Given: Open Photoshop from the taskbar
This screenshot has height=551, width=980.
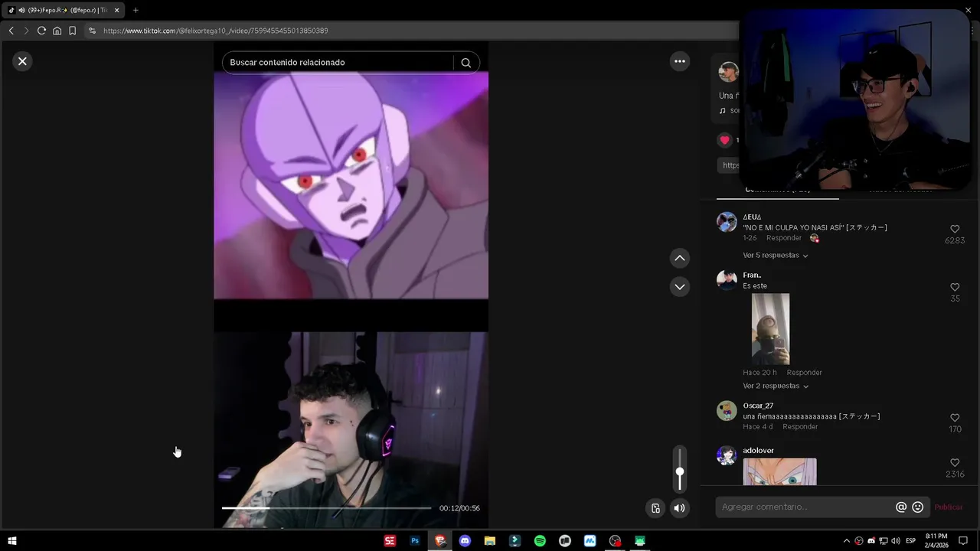Looking at the screenshot, I should (415, 541).
